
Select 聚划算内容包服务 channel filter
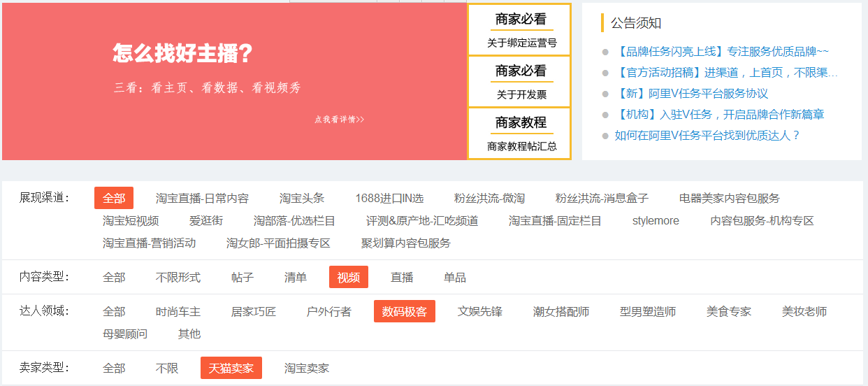tap(406, 243)
